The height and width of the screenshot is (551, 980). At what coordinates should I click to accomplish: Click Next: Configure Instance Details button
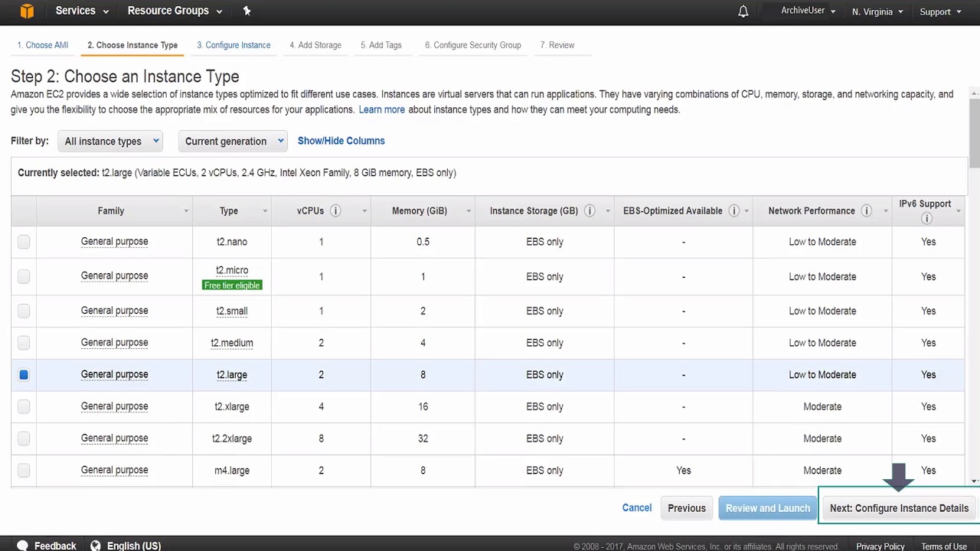[x=899, y=508]
